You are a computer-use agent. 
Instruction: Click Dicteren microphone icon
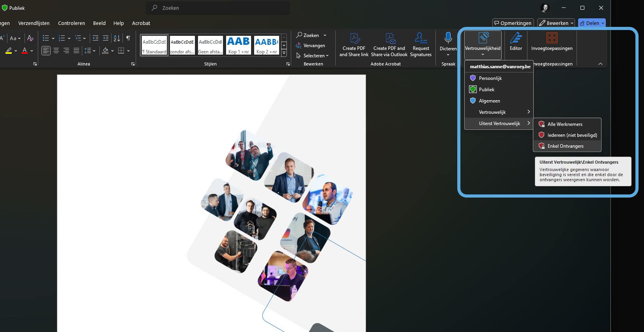click(x=448, y=37)
